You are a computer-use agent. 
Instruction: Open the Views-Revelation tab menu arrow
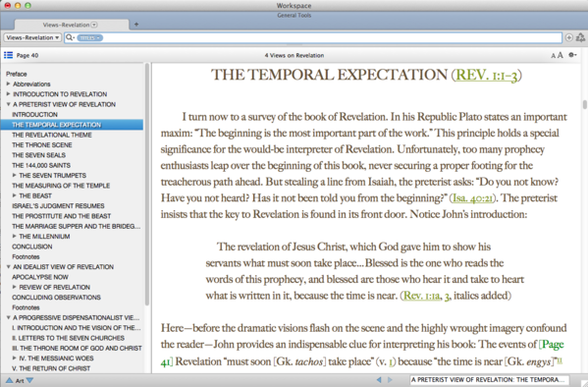(x=94, y=25)
